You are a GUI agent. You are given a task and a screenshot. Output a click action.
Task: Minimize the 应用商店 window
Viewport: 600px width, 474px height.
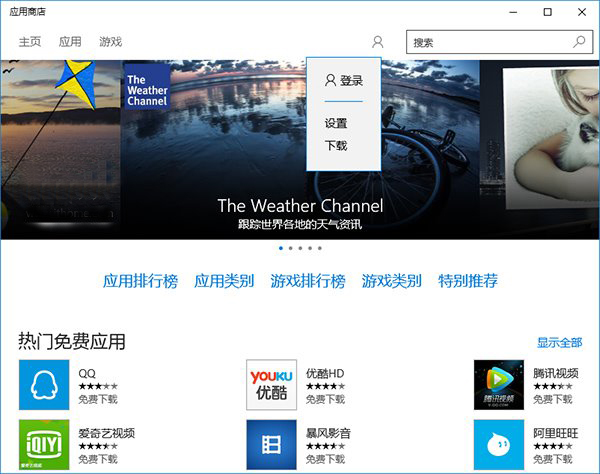[513, 12]
